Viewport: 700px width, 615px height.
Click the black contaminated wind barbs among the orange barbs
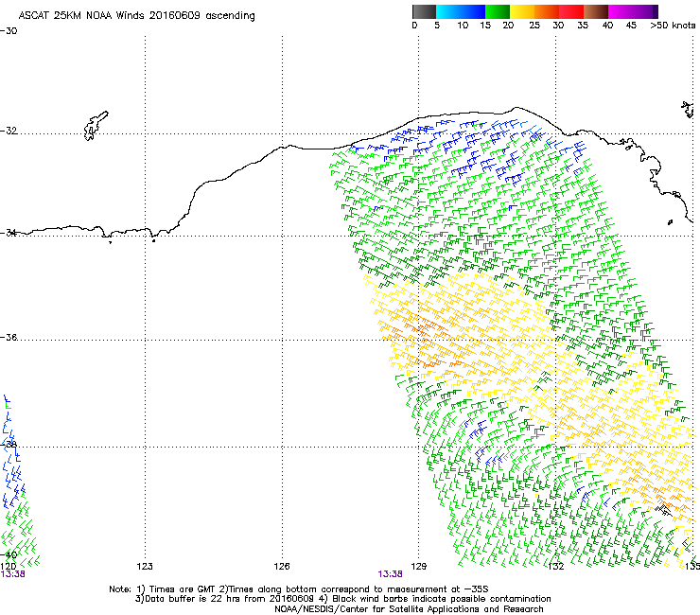663,510
